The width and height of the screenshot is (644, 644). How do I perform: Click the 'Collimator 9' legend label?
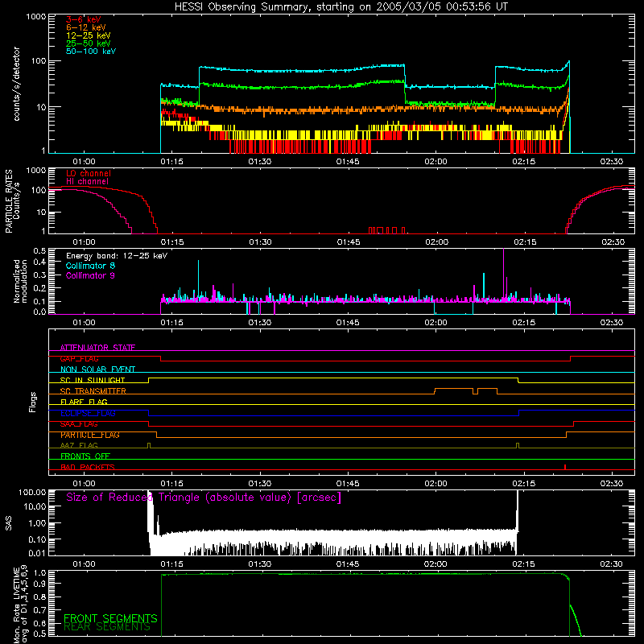coord(90,275)
